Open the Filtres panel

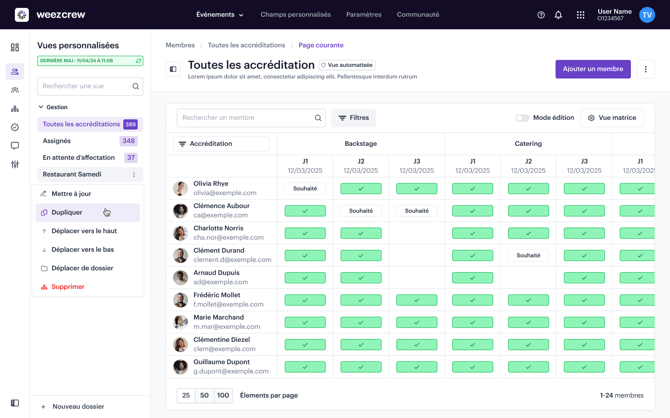(x=353, y=118)
